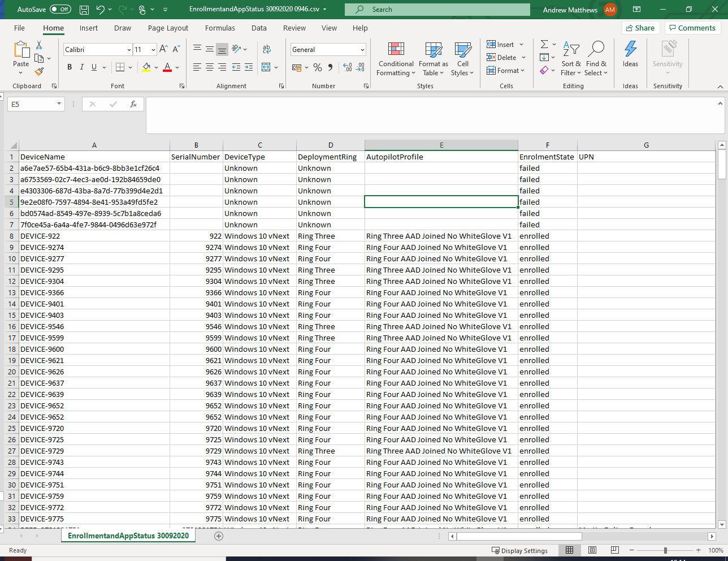The image size is (728, 561).
Task: Click the Wrap Text icon
Action: point(267,49)
